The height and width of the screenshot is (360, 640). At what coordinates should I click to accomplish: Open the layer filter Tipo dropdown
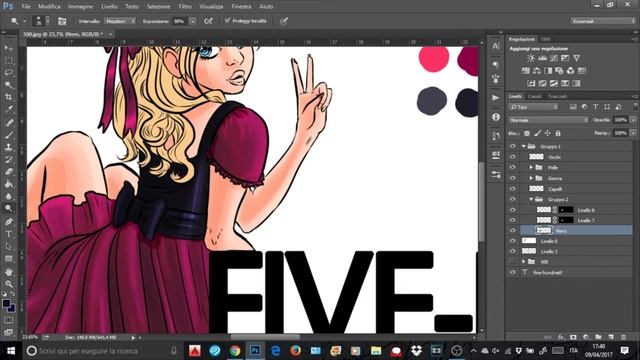point(533,107)
